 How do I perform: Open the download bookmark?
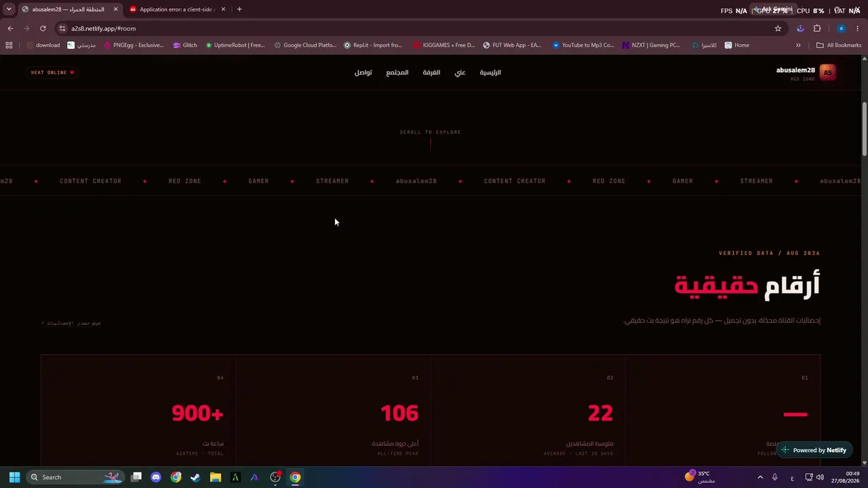coord(43,45)
